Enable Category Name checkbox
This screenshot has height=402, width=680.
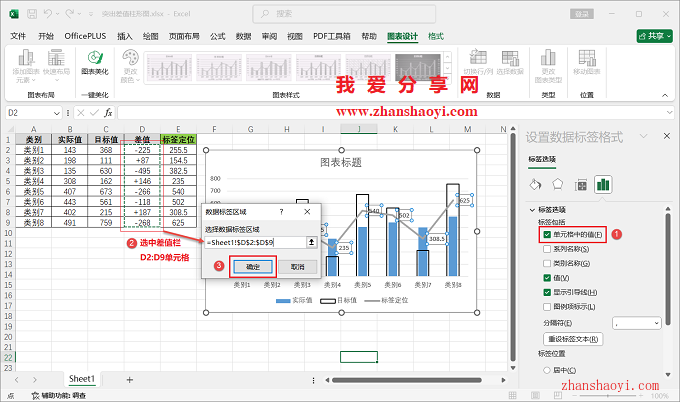[547, 263]
